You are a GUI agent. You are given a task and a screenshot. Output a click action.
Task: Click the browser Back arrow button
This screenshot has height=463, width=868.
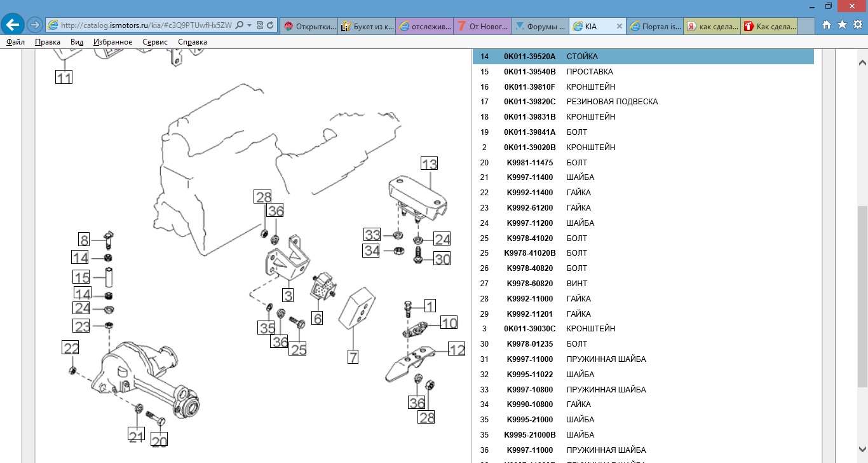(x=13, y=25)
